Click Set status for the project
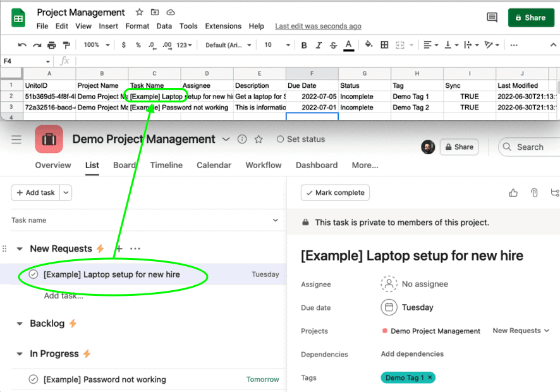 pyautogui.click(x=301, y=139)
